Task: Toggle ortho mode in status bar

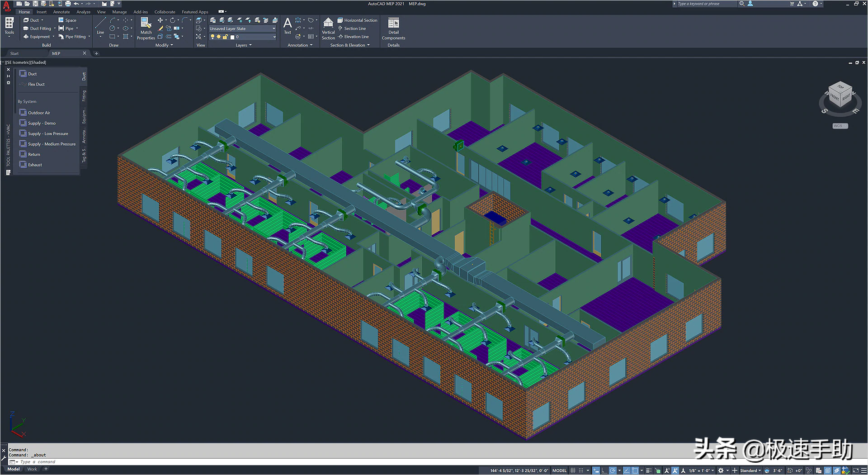Action: (604, 470)
